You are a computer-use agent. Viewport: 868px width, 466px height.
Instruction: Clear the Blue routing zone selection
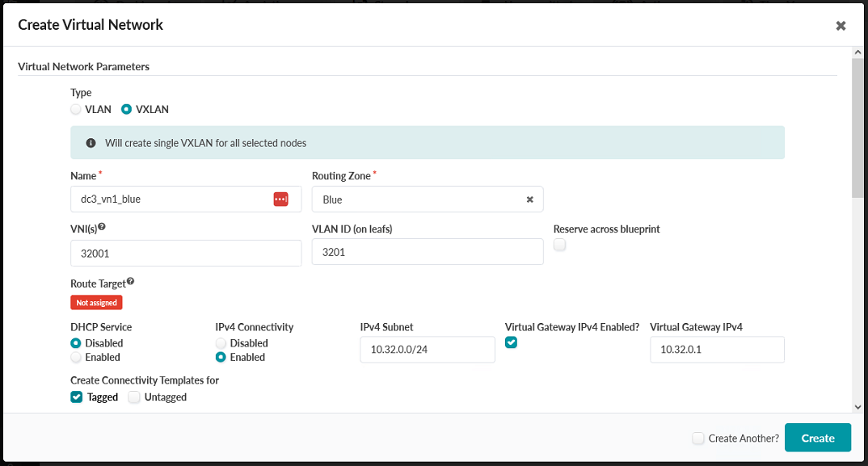[x=530, y=199]
